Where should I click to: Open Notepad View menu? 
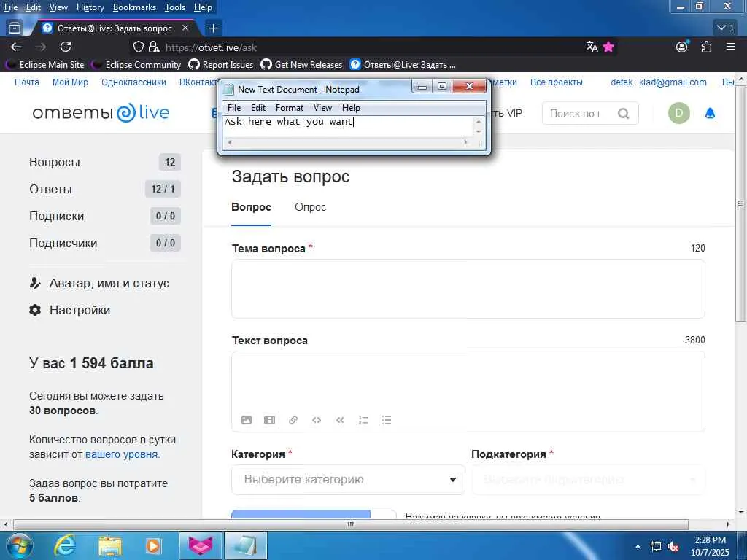click(x=322, y=108)
